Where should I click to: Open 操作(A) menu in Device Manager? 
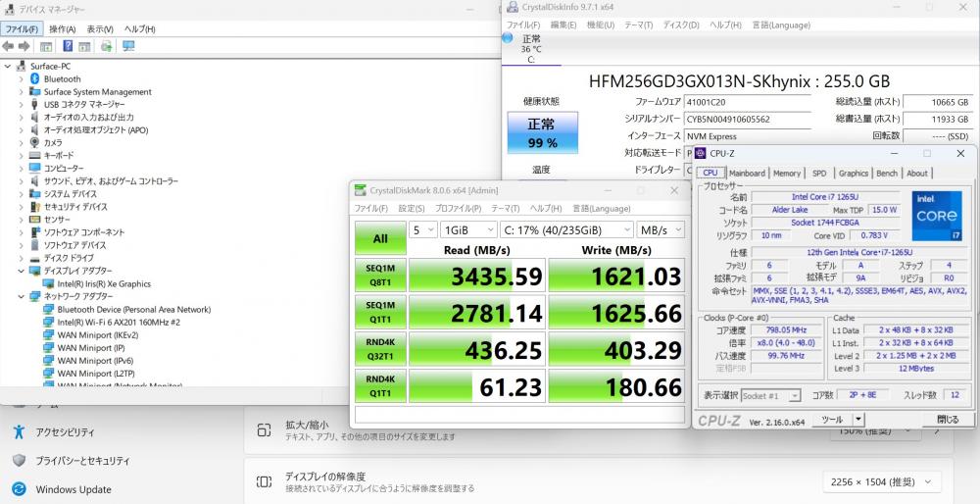(63, 29)
